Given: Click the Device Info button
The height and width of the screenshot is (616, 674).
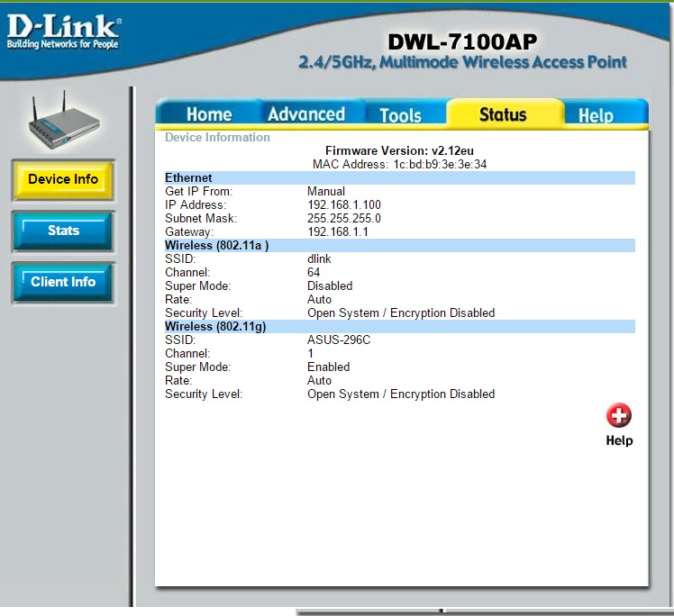Looking at the screenshot, I should point(63,179).
